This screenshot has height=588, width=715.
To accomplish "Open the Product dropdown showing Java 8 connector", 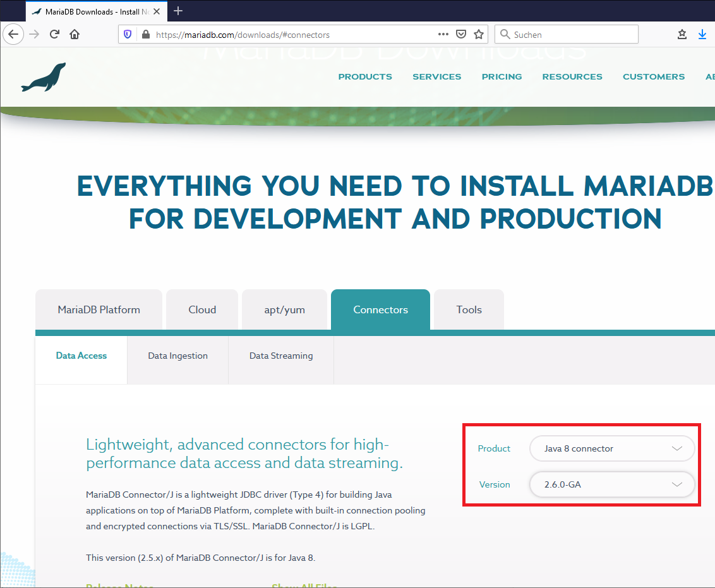I will coord(612,448).
